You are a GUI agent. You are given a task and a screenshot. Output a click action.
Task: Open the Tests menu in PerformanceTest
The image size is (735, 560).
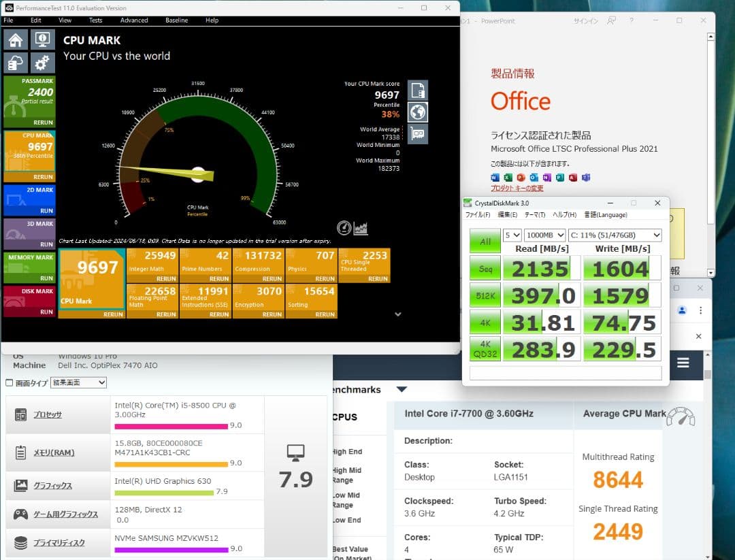pos(95,20)
